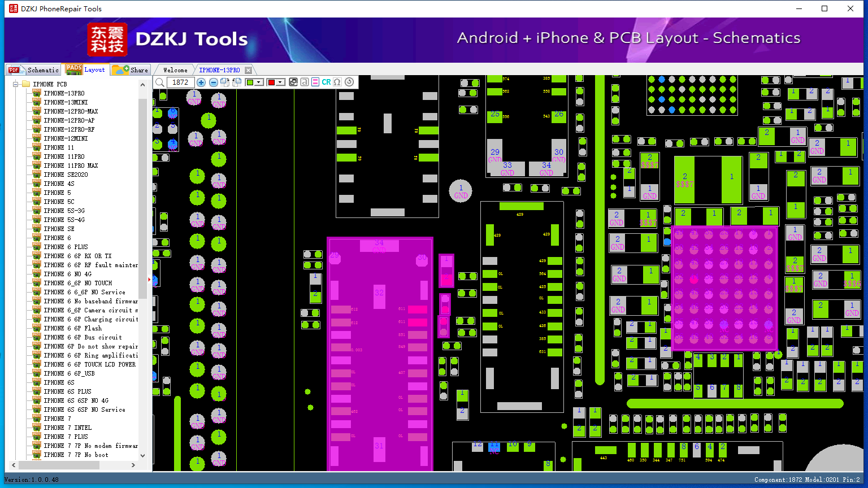Select IPHONE 11 tree item
The image size is (868, 488).
point(59,147)
